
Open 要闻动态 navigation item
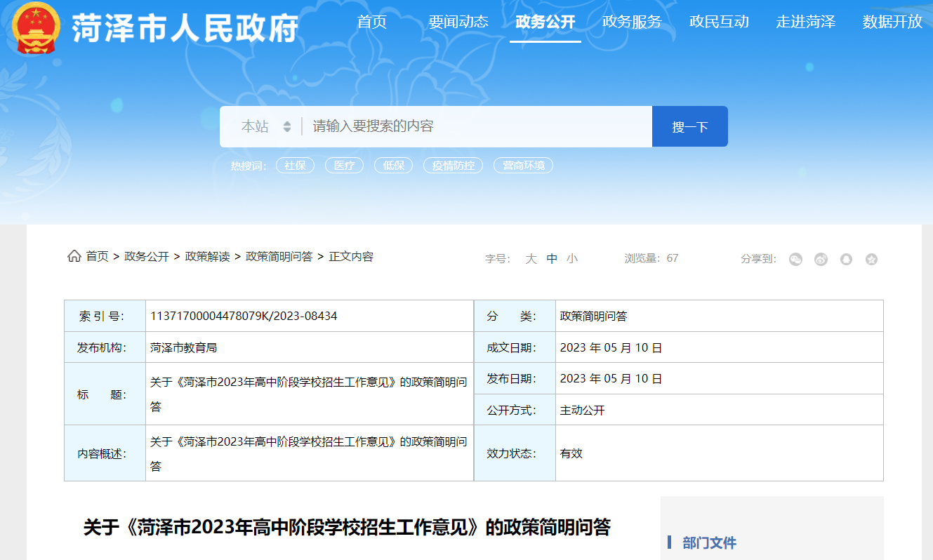(x=458, y=22)
